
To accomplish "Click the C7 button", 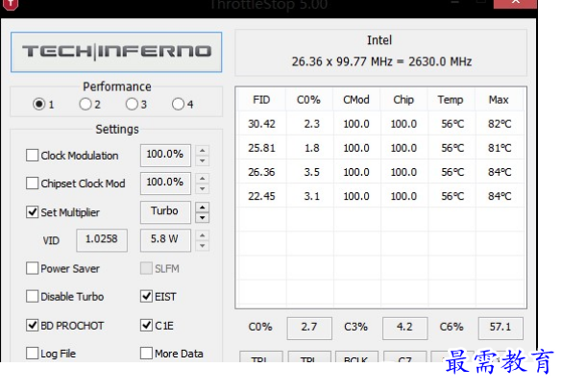I will (x=405, y=356).
